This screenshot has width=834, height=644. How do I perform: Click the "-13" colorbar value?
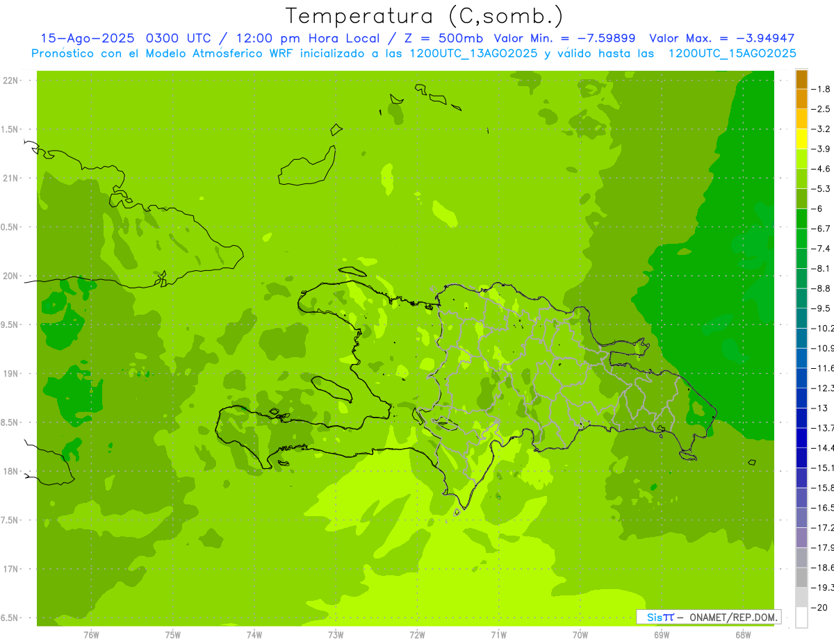tap(820, 408)
